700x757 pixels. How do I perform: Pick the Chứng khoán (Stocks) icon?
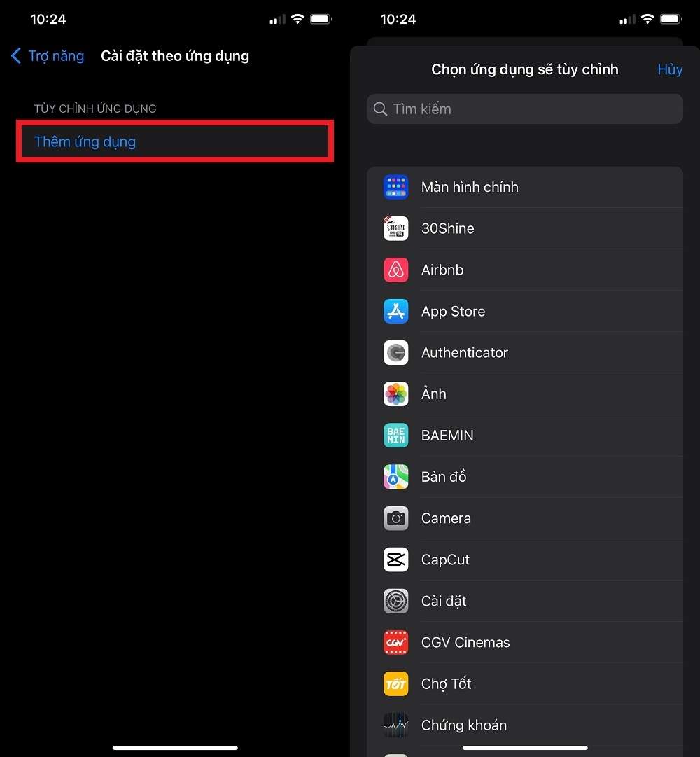click(395, 725)
